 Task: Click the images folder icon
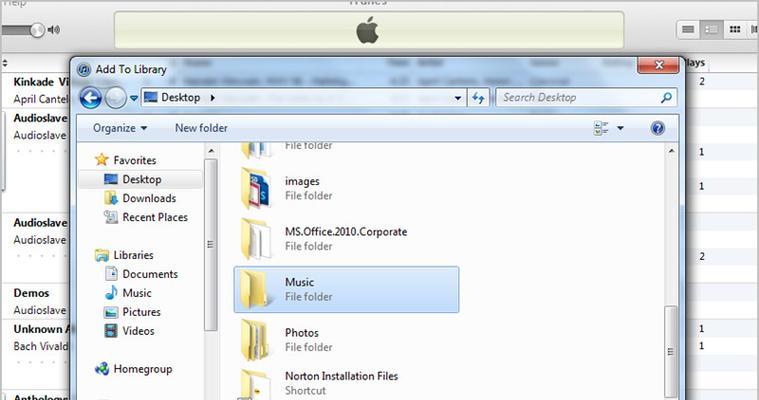pos(256,188)
